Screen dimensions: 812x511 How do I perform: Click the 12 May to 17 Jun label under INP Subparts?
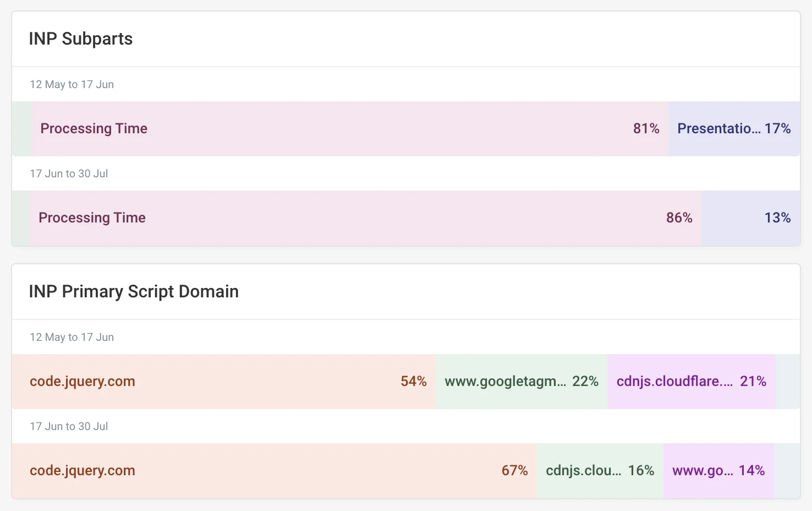point(72,85)
